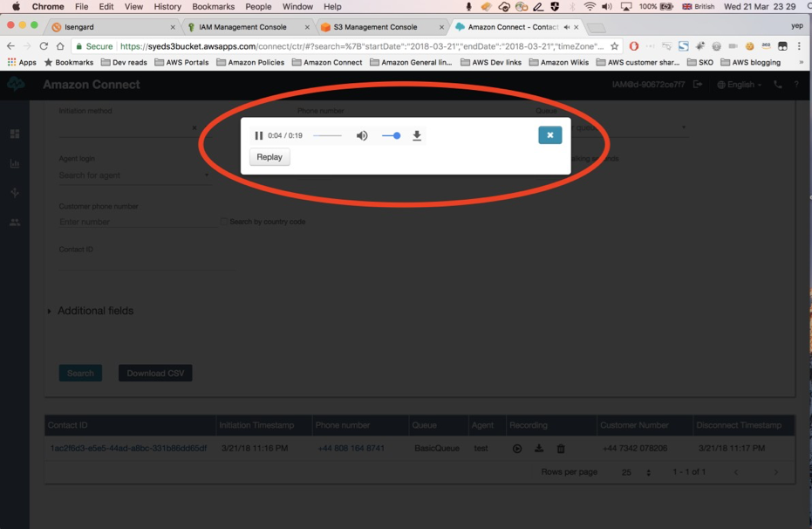The width and height of the screenshot is (812, 529).
Task: Open the Dev reads bookmark folder
Action: tap(124, 62)
